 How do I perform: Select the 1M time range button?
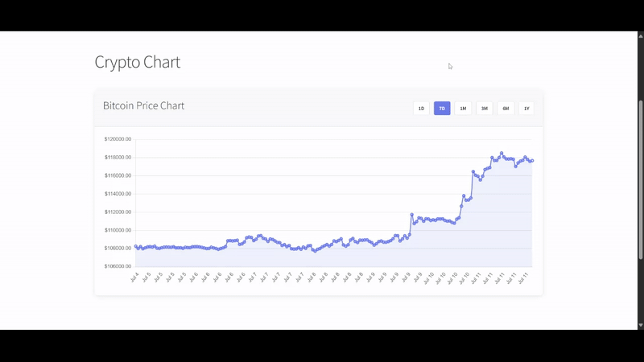coord(463,109)
